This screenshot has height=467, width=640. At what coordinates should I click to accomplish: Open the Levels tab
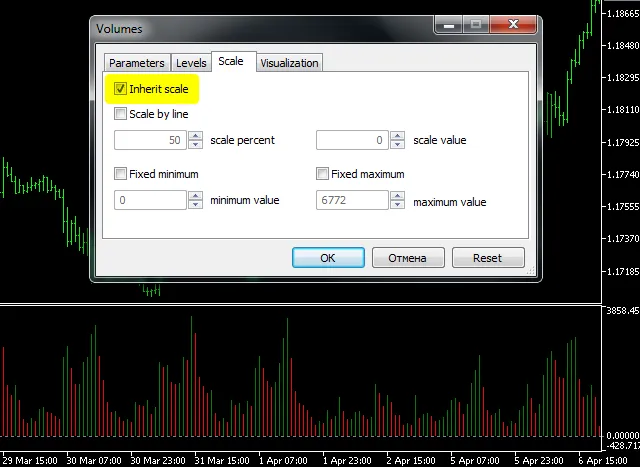tap(191, 63)
